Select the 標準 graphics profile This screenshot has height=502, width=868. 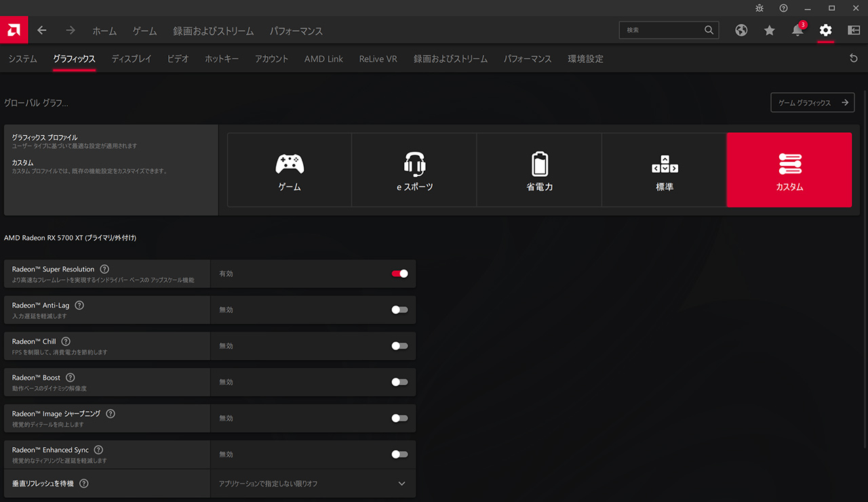(x=665, y=170)
